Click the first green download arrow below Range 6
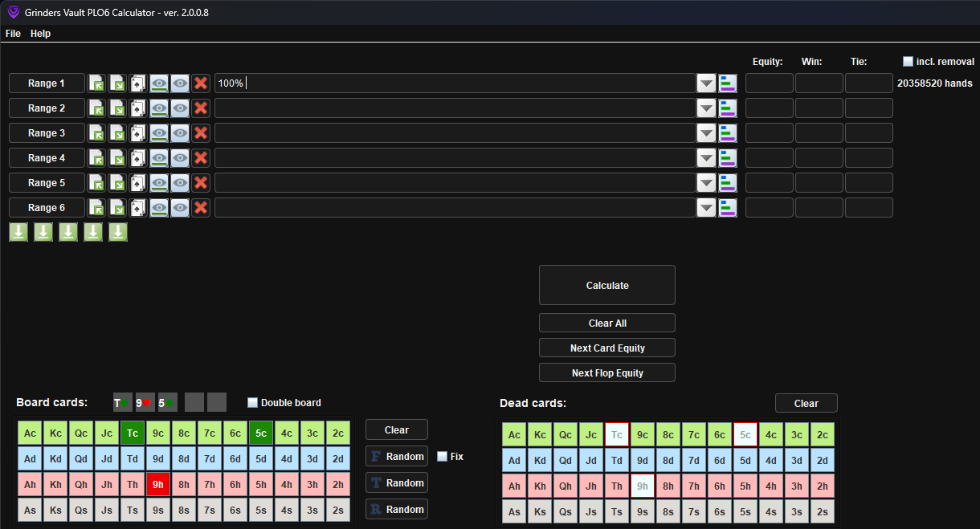 tap(18, 232)
